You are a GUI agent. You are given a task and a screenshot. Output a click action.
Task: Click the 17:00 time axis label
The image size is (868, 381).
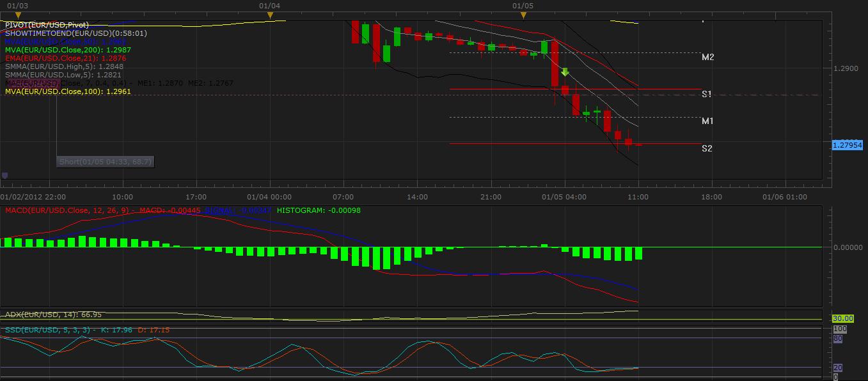point(196,197)
